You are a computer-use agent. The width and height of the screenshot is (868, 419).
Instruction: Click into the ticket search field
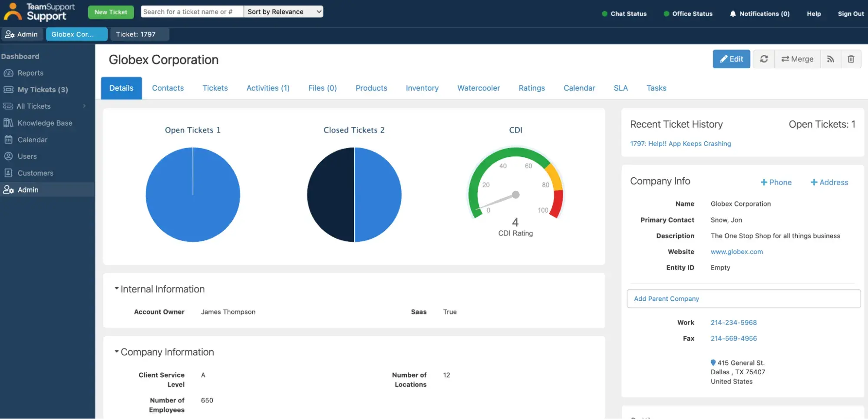(192, 12)
